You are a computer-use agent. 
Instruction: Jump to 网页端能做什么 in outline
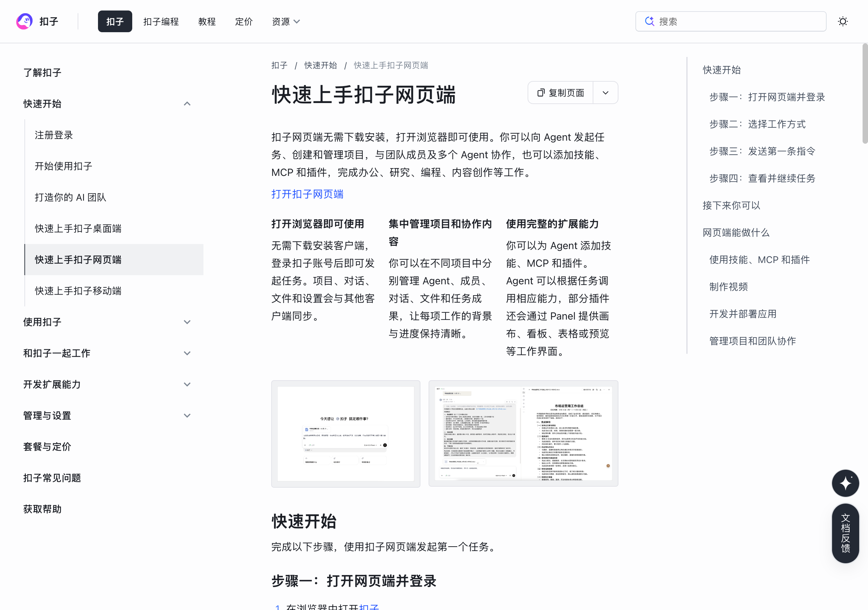click(736, 232)
